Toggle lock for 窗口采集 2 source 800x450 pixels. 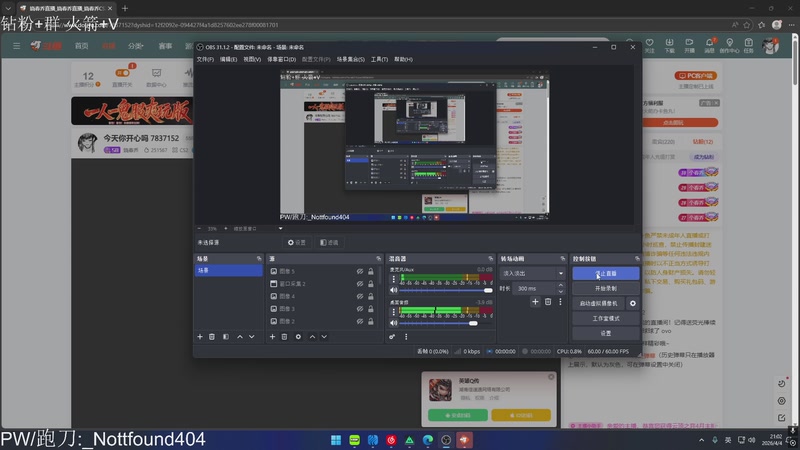371,284
